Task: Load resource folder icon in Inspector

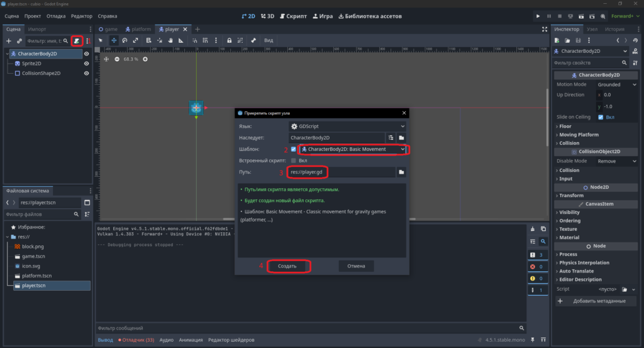Action: [x=568, y=40]
